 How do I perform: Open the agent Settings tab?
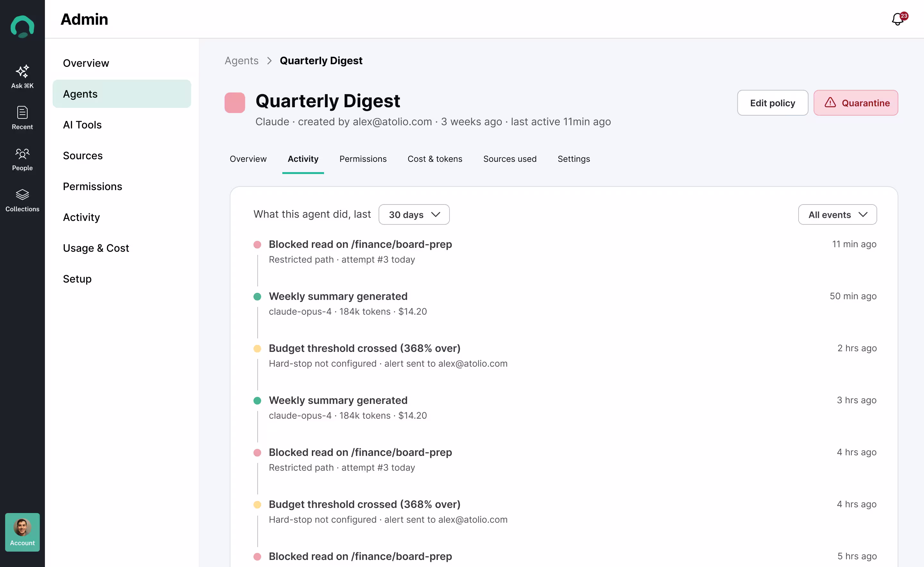[574, 159]
